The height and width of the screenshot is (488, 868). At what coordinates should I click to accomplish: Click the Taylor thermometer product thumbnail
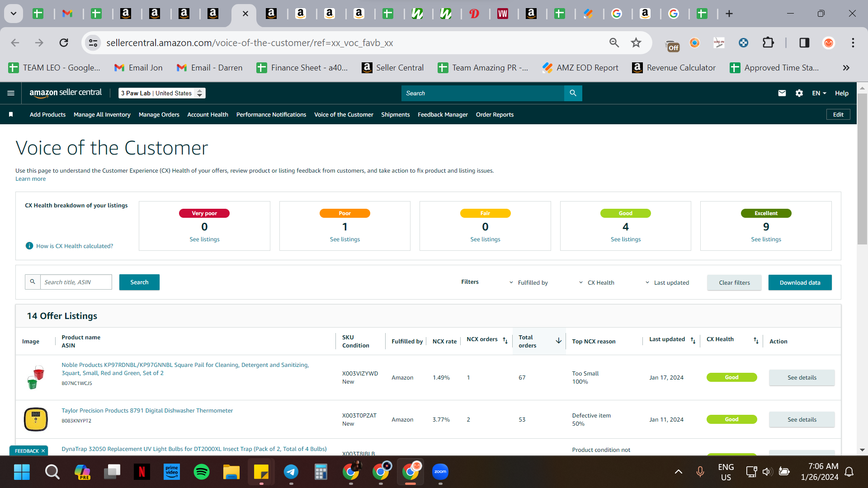(36, 419)
